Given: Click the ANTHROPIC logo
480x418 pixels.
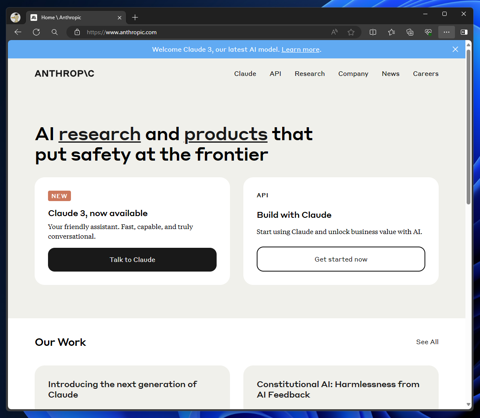Looking at the screenshot, I should point(65,73).
